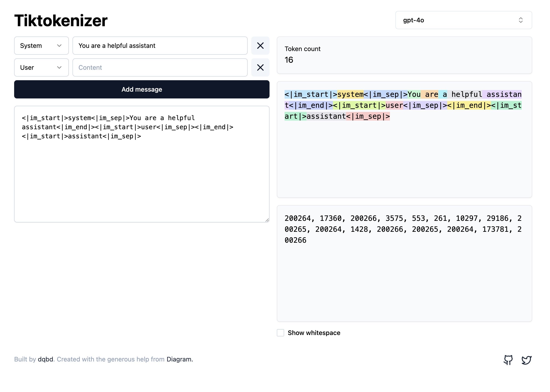Remove the User message row
Image resolution: width=550 pixels, height=392 pixels.
[260, 68]
